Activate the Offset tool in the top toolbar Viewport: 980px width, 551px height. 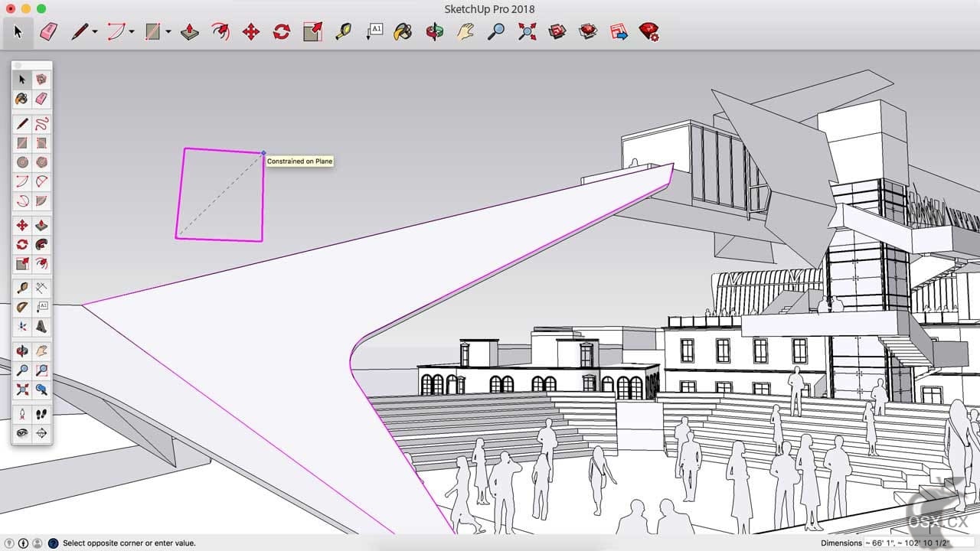(220, 31)
